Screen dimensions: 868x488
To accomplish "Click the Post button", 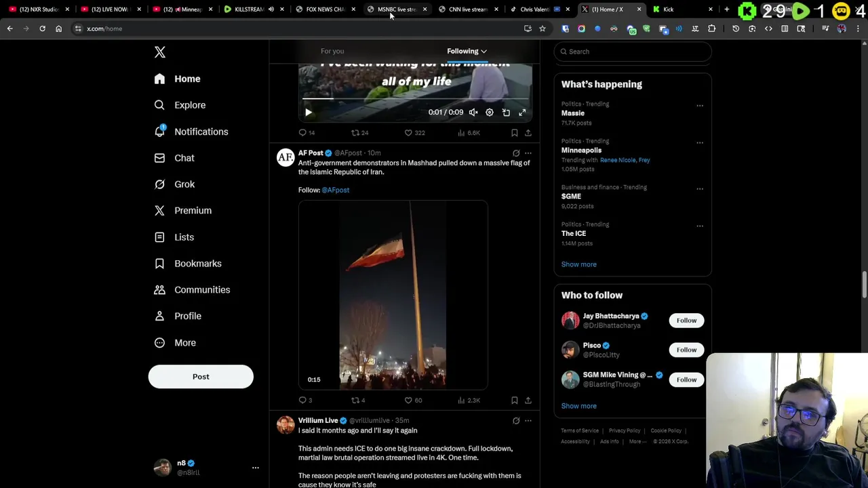I will coord(201,377).
